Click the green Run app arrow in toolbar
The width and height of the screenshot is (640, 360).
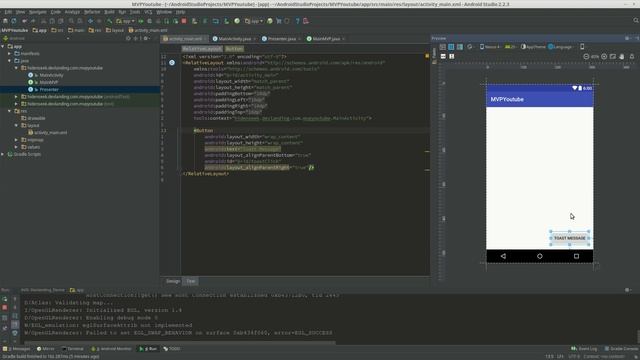click(x=141, y=21)
